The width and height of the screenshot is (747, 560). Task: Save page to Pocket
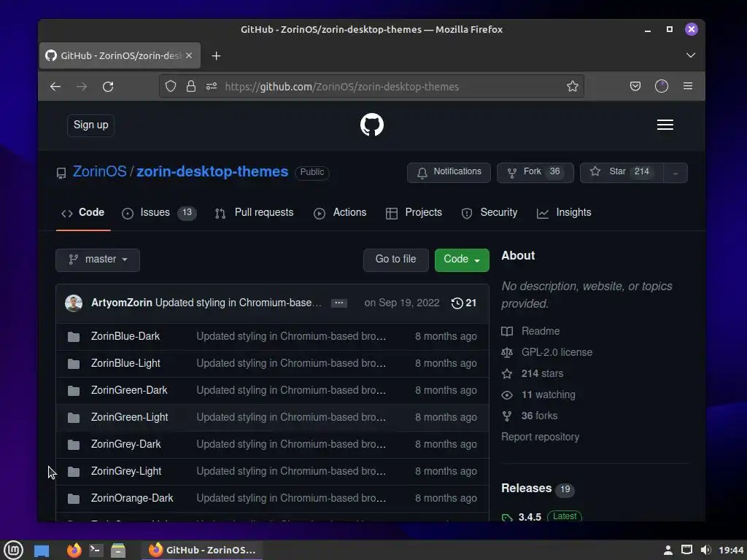635,86
